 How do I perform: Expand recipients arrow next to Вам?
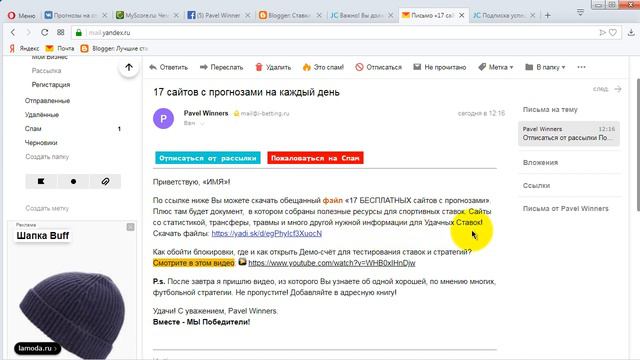[x=202, y=123]
